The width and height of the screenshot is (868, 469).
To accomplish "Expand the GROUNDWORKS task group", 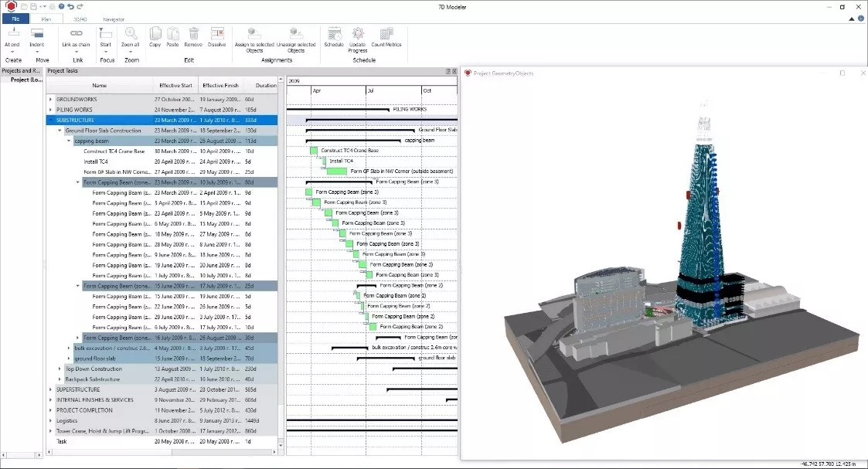I will pyautogui.click(x=51, y=100).
